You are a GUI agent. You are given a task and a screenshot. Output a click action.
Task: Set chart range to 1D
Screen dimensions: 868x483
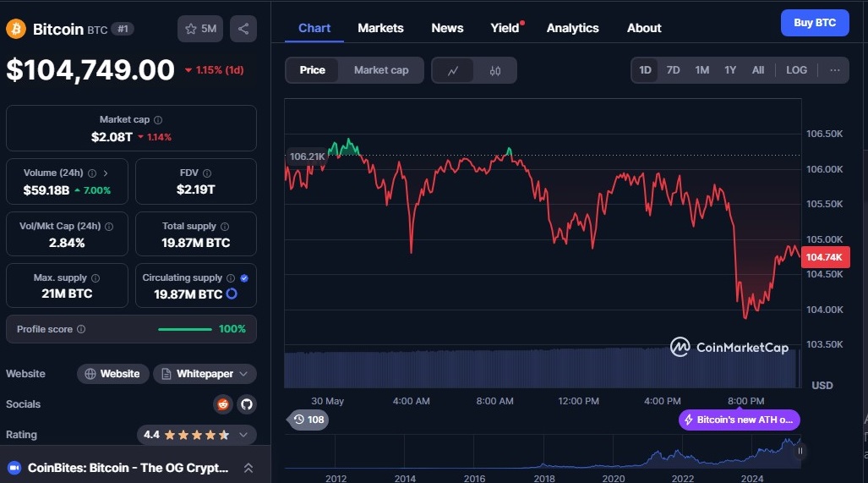pyautogui.click(x=645, y=70)
